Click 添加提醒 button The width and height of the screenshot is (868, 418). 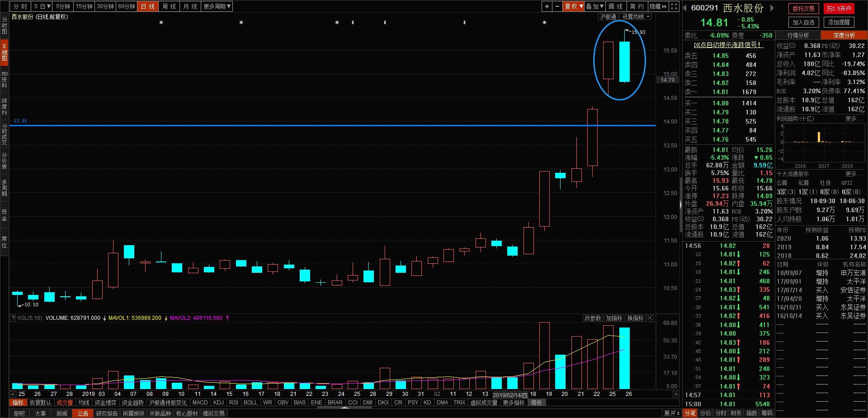(x=839, y=22)
